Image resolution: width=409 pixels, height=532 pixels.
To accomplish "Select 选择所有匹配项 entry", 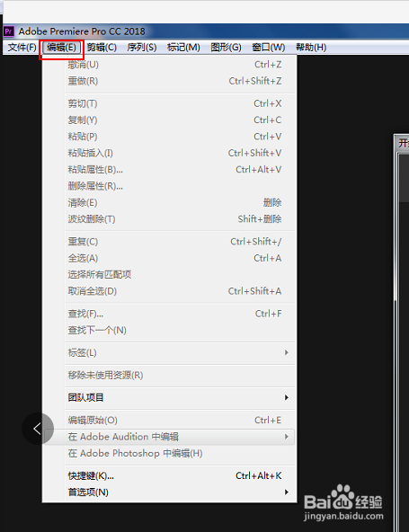I will pyautogui.click(x=170, y=274).
